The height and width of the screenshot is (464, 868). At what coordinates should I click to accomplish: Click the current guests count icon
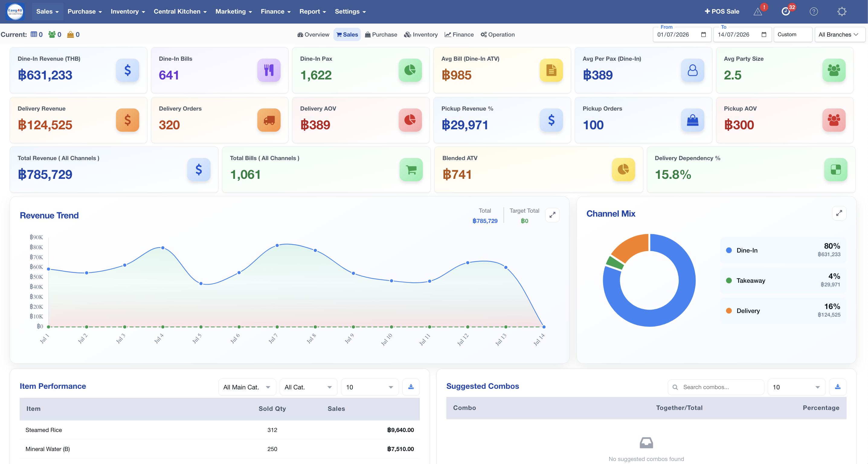click(52, 34)
